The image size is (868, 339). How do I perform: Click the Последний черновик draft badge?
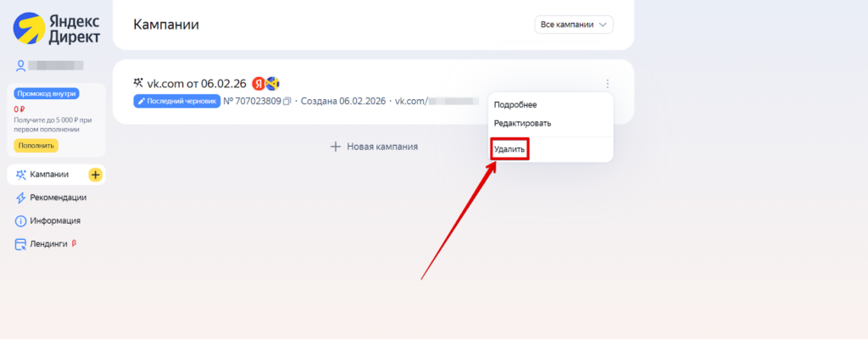[x=177, y=102]
